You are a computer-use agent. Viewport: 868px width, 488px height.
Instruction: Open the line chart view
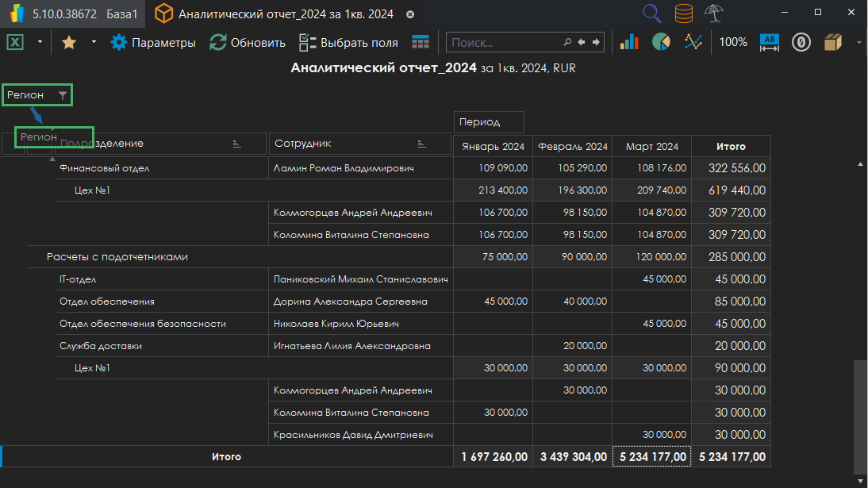click(693, 43)
